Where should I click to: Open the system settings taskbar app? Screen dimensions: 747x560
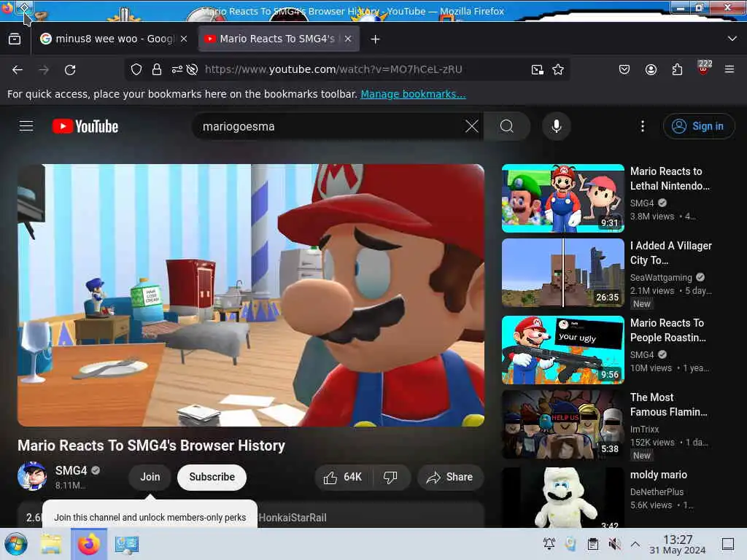[x=127, y=544]
